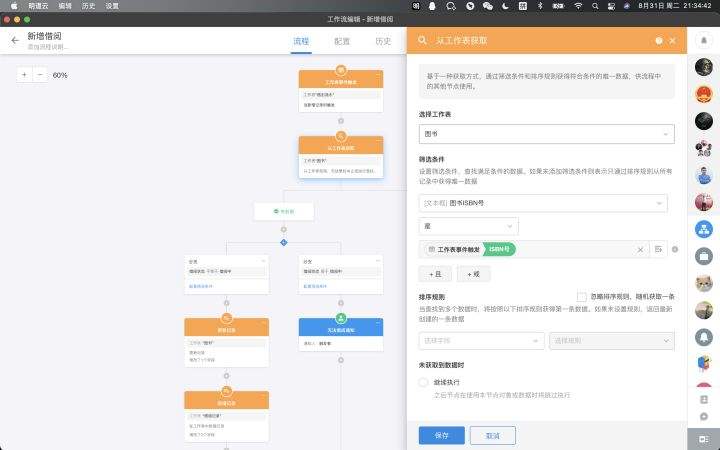The width and height of the screenshot is (720, 450).
Task: Zoom out the workflow canvas with minus
Action: (x=40, y=75)
